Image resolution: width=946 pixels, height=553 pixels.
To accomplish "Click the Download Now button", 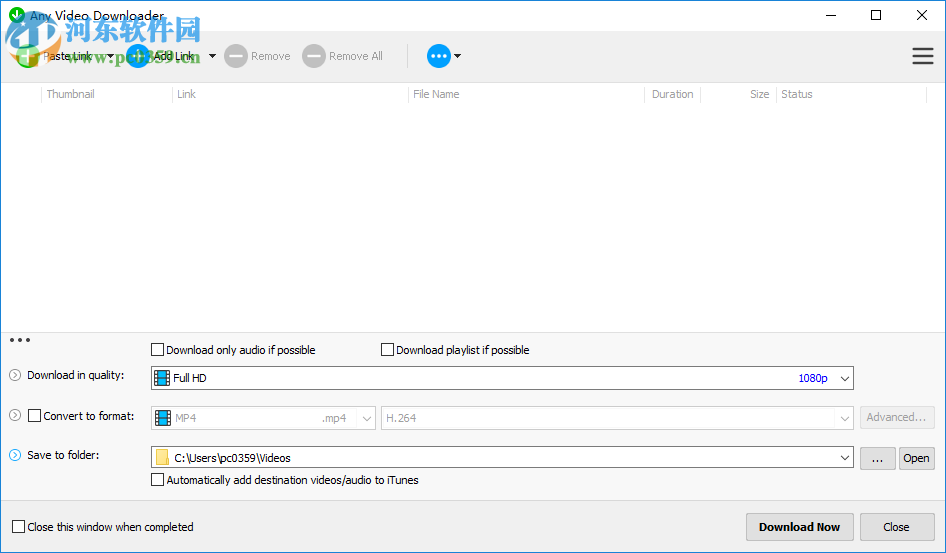I will [799, 527].
